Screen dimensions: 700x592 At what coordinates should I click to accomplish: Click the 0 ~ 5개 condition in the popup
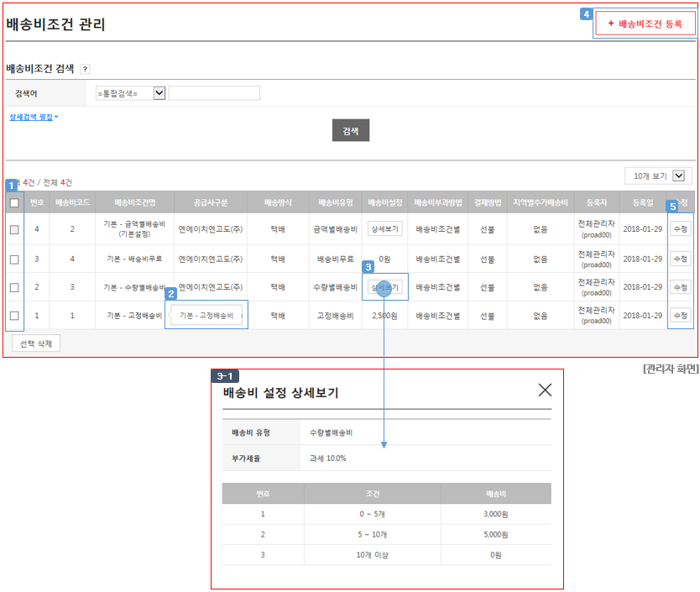(373, 514)
